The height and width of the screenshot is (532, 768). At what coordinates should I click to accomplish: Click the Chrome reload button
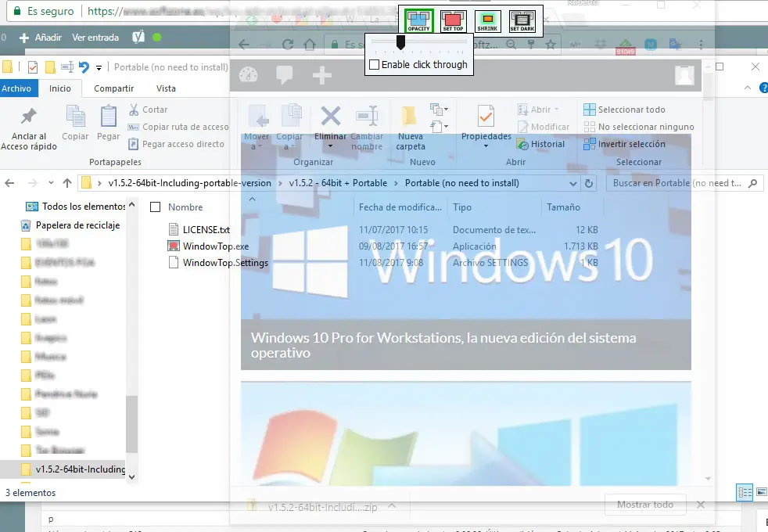click(288, 45)
